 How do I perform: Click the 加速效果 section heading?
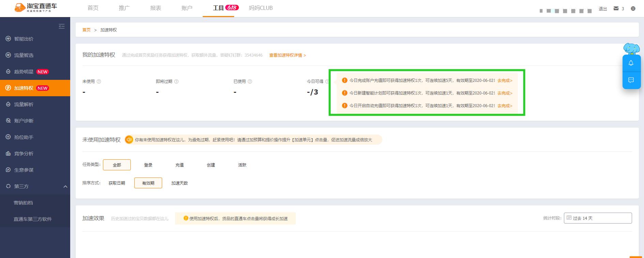(x=93, y=218)
